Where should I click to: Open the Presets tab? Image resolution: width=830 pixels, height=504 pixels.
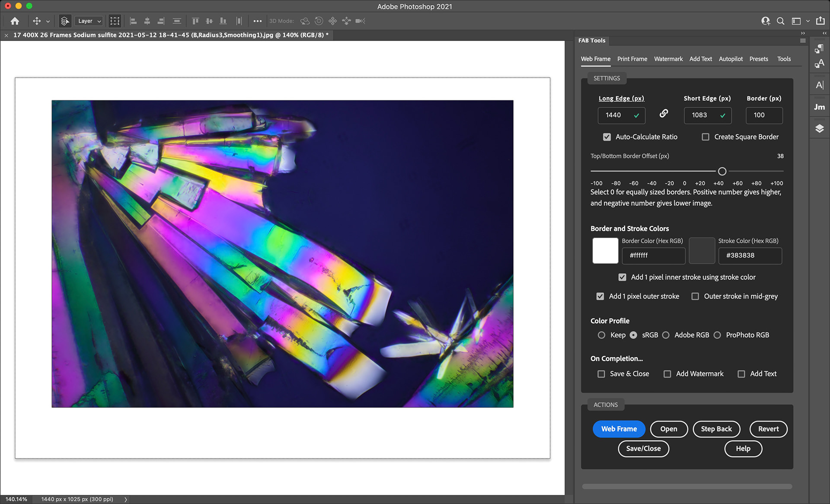pos(758,59)
